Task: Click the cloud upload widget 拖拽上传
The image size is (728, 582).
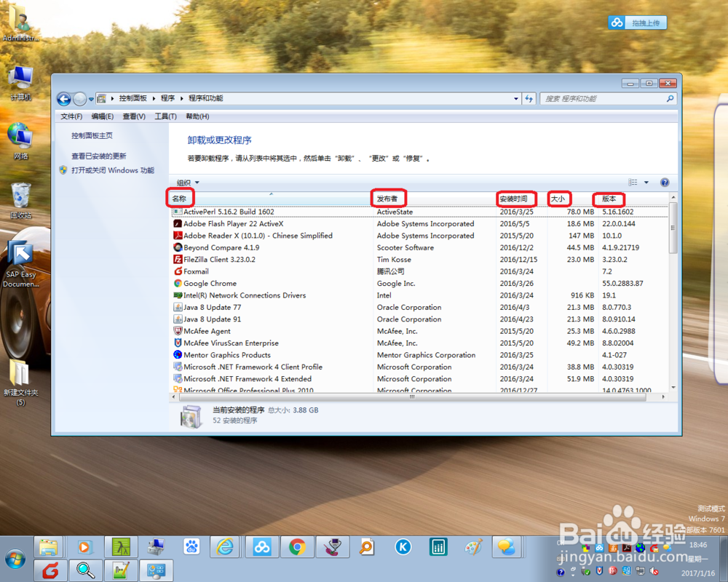Action: tap(638, 23)
